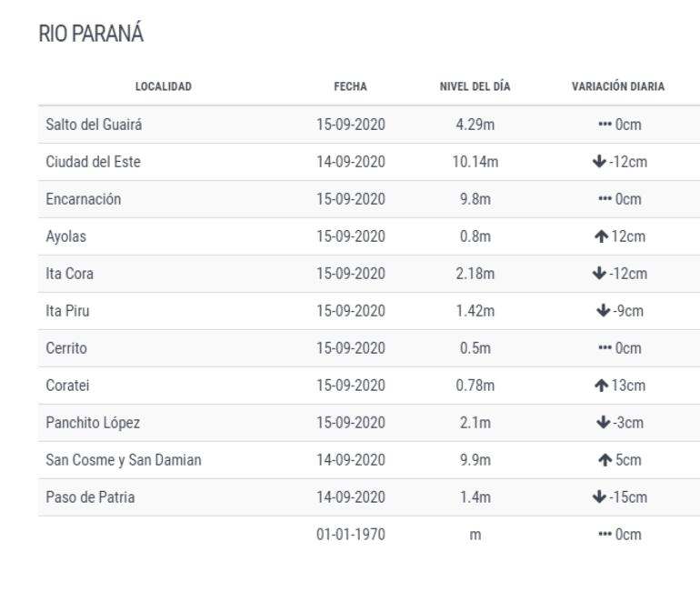Click the up arrow for San Cosme y San Damian
Screen dimensions: 700x592
(605, 460)
